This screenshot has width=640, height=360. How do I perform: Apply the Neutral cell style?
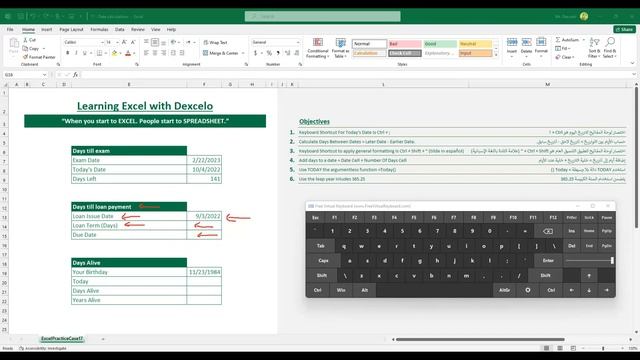pyautogui.click(x=475, y=44)
